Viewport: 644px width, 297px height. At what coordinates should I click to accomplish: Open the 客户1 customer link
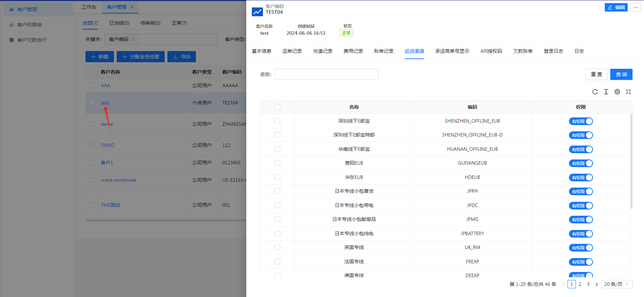pos(107,163)
